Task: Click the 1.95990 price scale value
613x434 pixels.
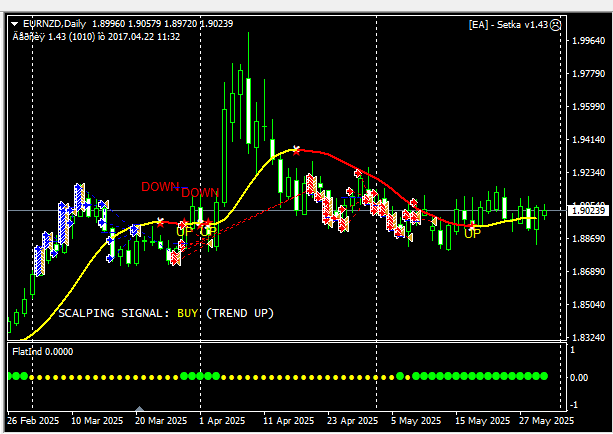Action: (588, 107)
